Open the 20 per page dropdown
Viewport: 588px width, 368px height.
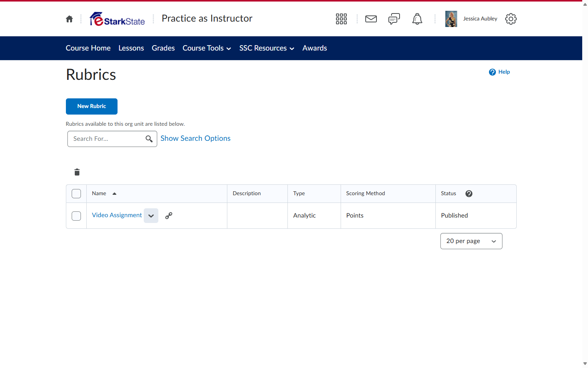(471, 241)
